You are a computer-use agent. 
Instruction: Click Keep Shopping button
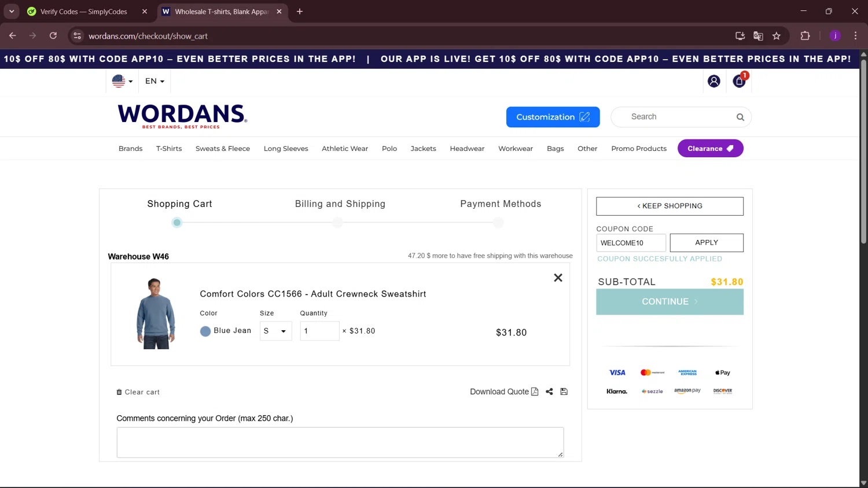(670, 206)
